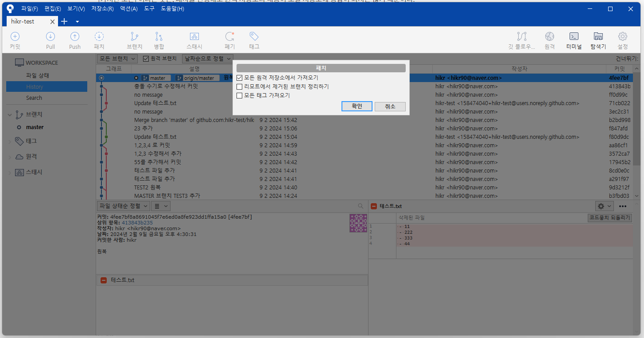Select commit '23 추가'
The height and width of the screenshot is (338, 644).
pos(365,128)
